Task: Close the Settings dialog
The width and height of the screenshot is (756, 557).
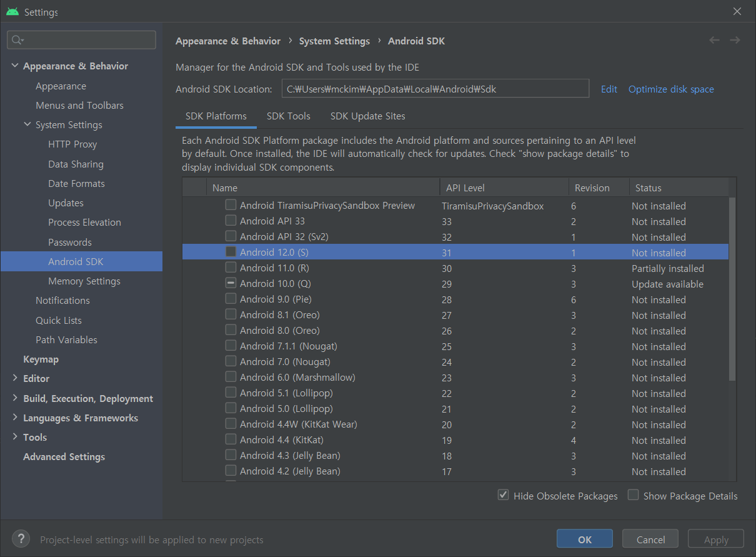Action: pyautogui.click(x=737, y=11)
